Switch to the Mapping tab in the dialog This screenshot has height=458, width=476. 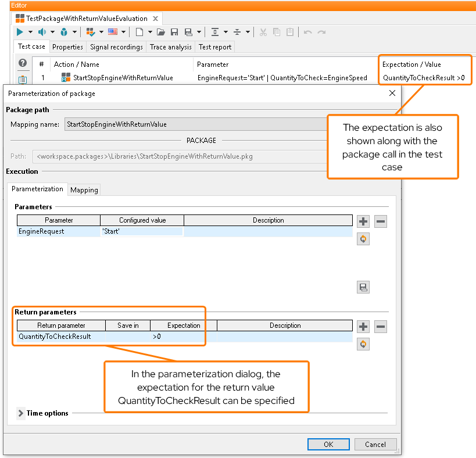pos(84,190)
